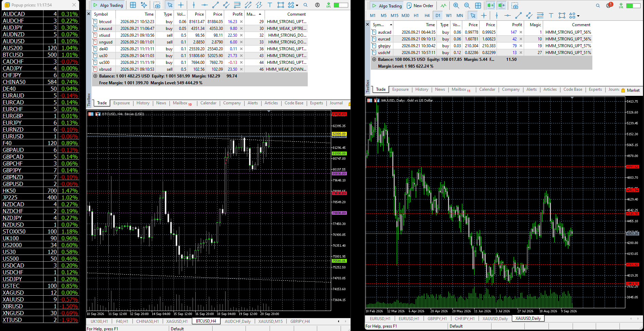Image resolution: width=644 pixels, height=331 pixels.
Task: Select the text label tool in right toolbar
Action: 551,16
